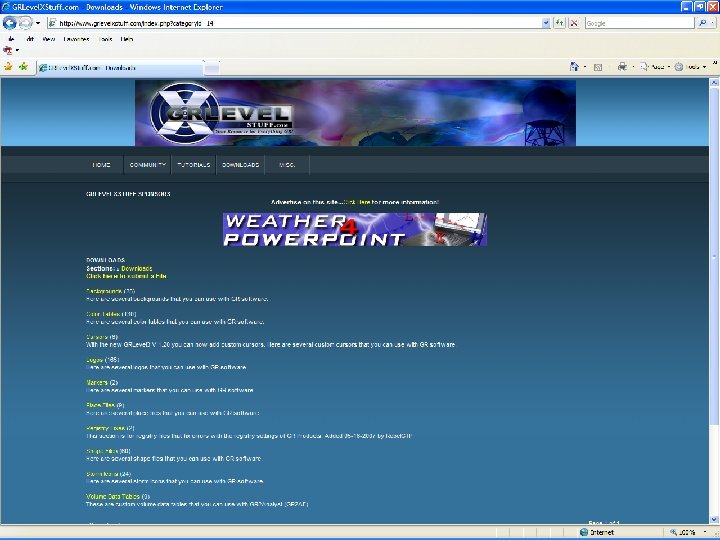Click the Add to Favorites icon
This screenshot has height=540, width=720.
tap(23, 67)
